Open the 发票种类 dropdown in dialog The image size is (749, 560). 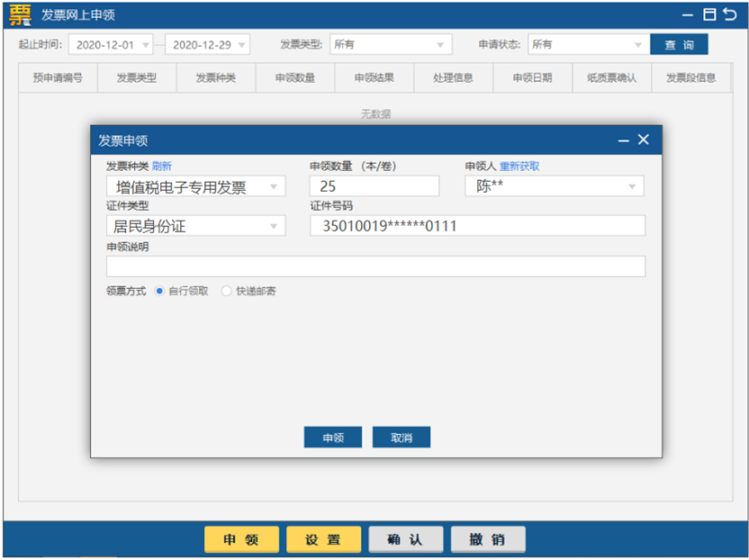coord(196,186)
